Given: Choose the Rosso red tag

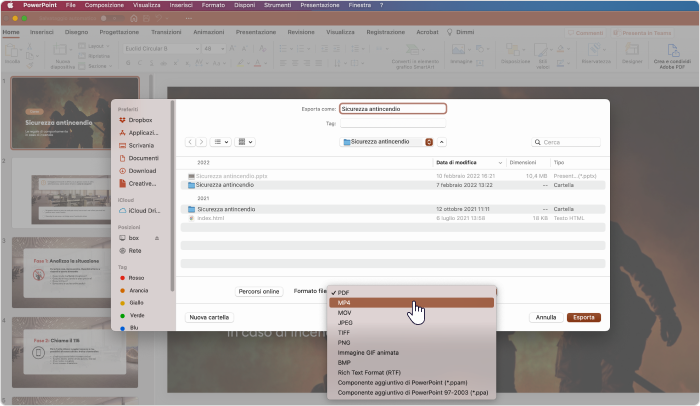Looking at the screenshot, I should (137, 278).
